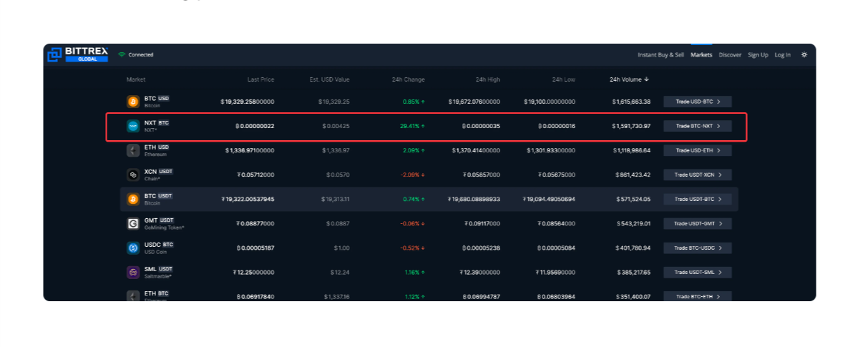Sort by the Market column header
868x347 pixels.
pos(136,79)
